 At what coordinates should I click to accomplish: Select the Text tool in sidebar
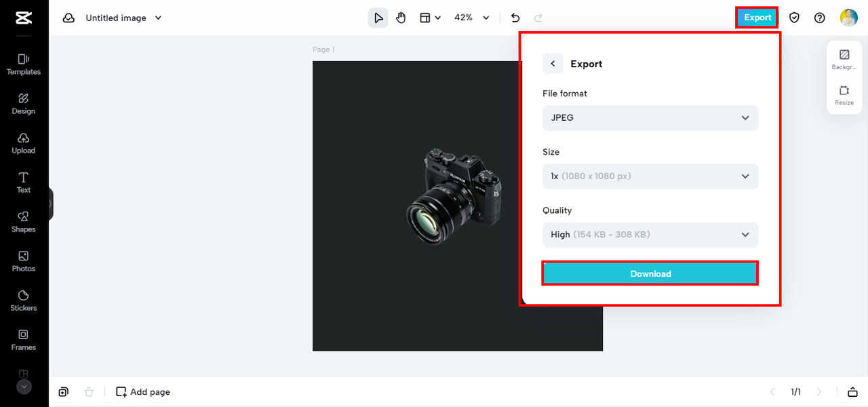[x=24, y=182]
